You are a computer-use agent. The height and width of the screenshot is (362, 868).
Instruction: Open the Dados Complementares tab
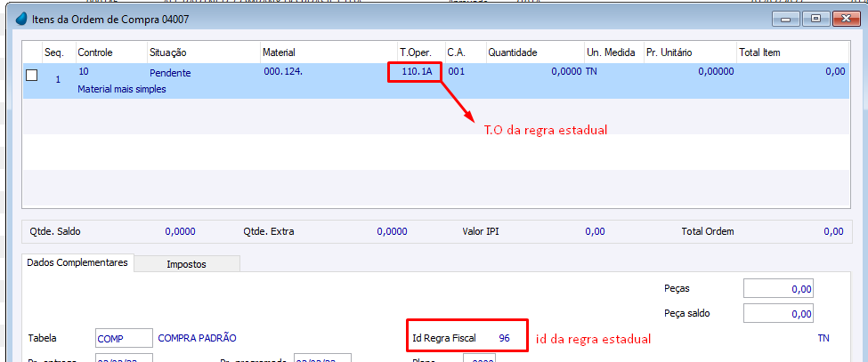tap(77, 262)
